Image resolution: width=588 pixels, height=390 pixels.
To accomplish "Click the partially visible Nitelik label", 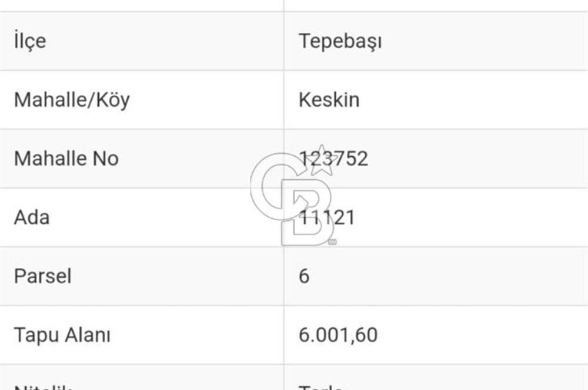I will click(x=42, y=385).
